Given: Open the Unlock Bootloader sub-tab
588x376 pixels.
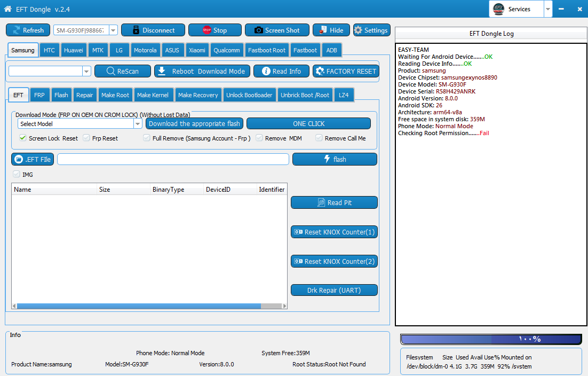Looking at the screenshot, I should tap(249, 95).
